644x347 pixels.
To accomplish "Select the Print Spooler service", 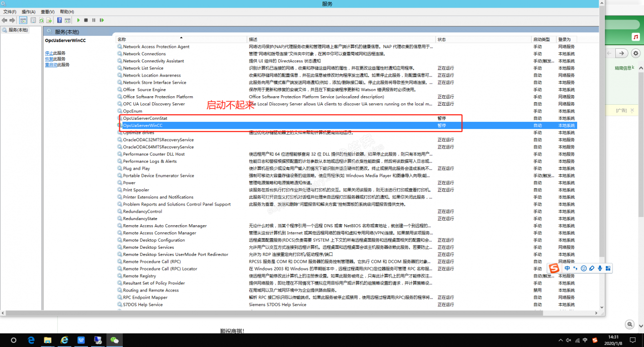I will click(347, 190).
